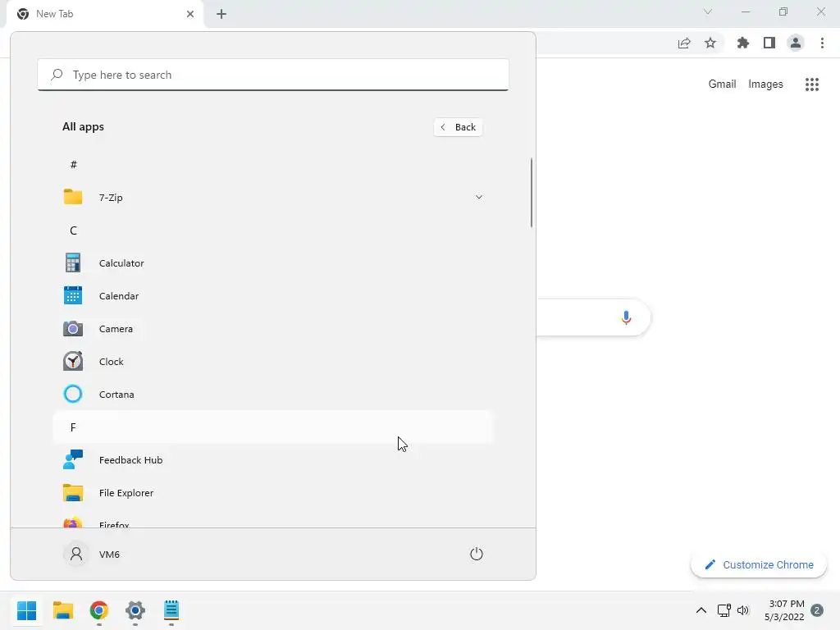The image size is (840, 630).
Task: Open Settings gear on the taskbar
Action: tap(135, 610)
